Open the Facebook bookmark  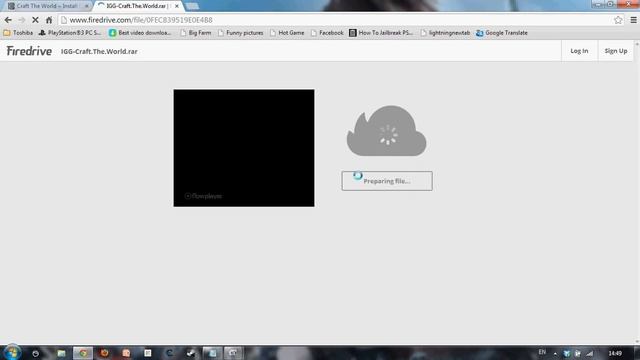point(327,33)
